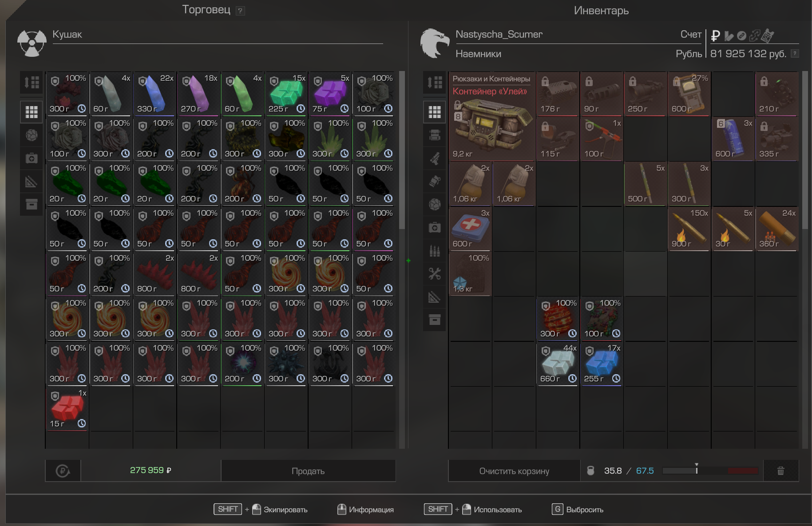Click the trash bin icon button
Viewport: 812px width, 526px height.
click(780, 471)
